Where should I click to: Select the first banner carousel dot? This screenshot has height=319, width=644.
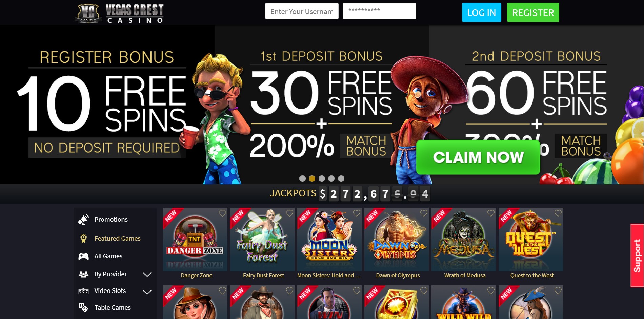[303, 179]
